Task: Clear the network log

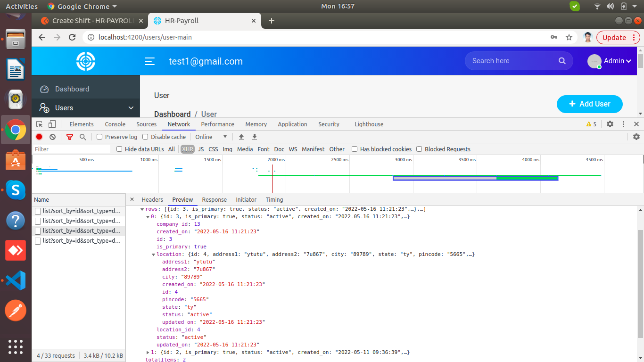Action: click(52, 137)
